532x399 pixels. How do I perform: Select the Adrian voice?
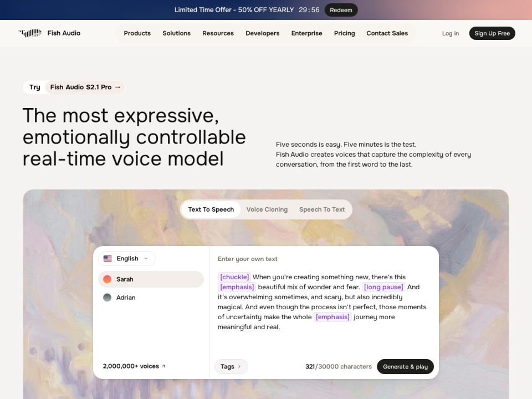pyautogui.click(x=151, y=298)
